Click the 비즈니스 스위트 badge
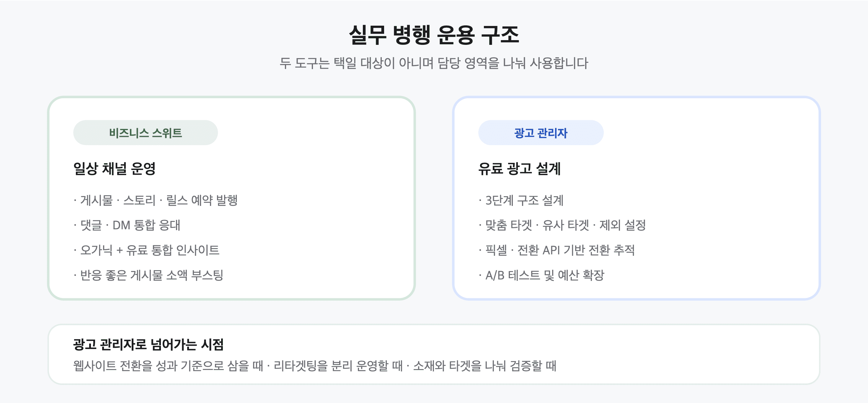The height and width of the screenshot is (403, 868). point(145,133)
